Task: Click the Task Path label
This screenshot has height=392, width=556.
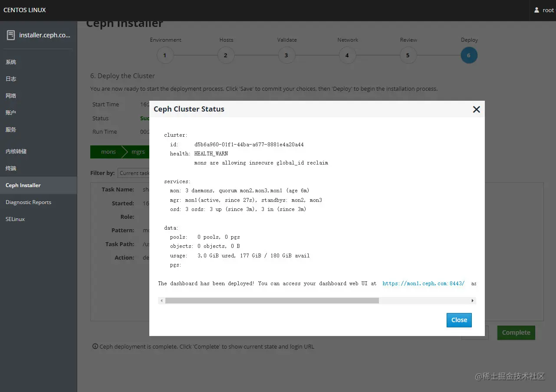Action: tap(120, 244)
